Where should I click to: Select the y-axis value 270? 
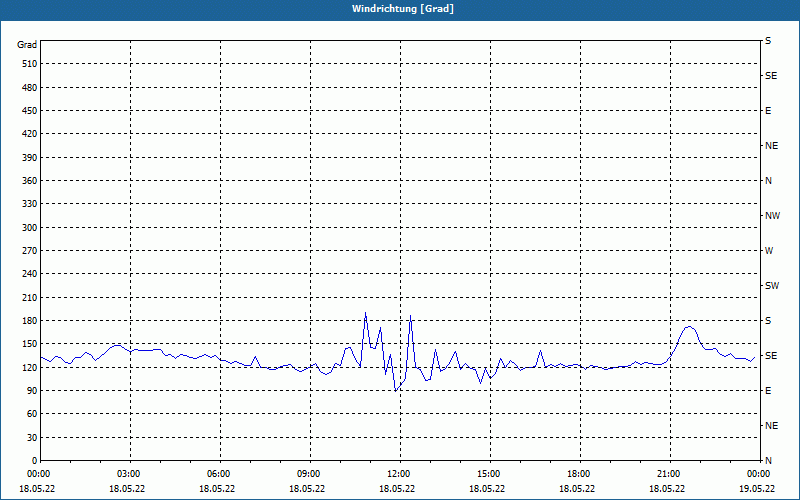tap(30, 251)
